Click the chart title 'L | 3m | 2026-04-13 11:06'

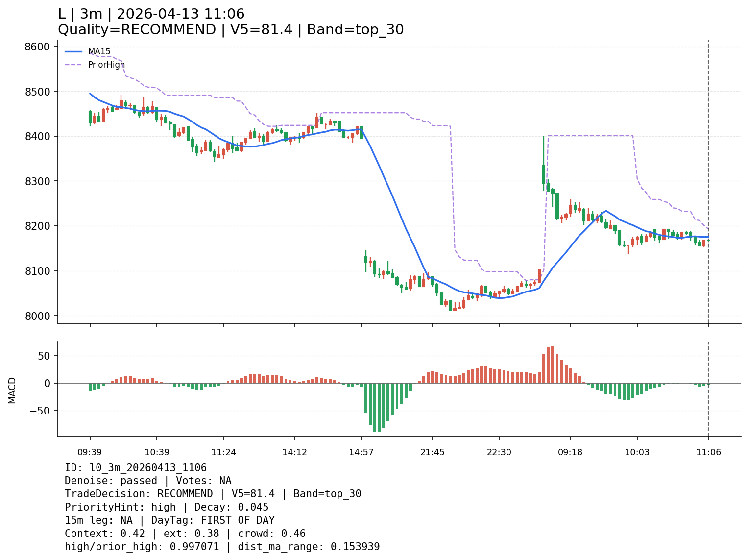151,14
